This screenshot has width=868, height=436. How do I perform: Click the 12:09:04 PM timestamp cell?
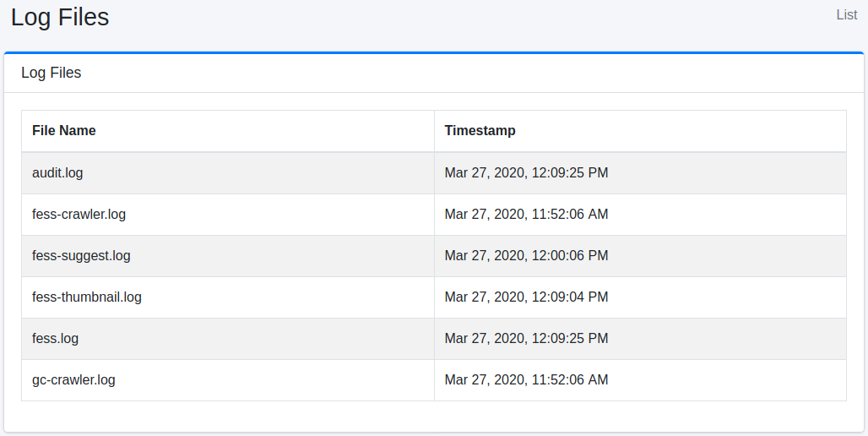tap(526, 297)
